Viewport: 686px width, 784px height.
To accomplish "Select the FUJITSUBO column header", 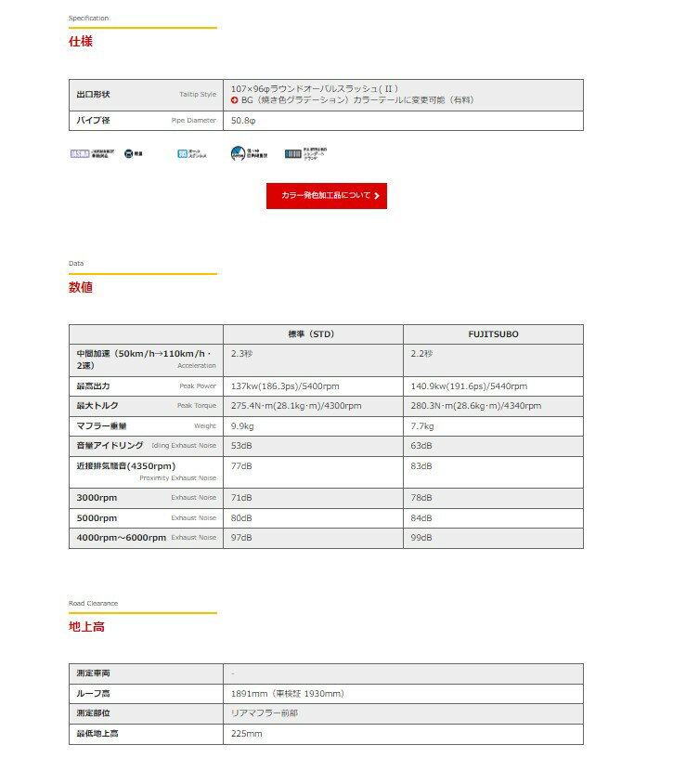I will [x=493, y=334].
